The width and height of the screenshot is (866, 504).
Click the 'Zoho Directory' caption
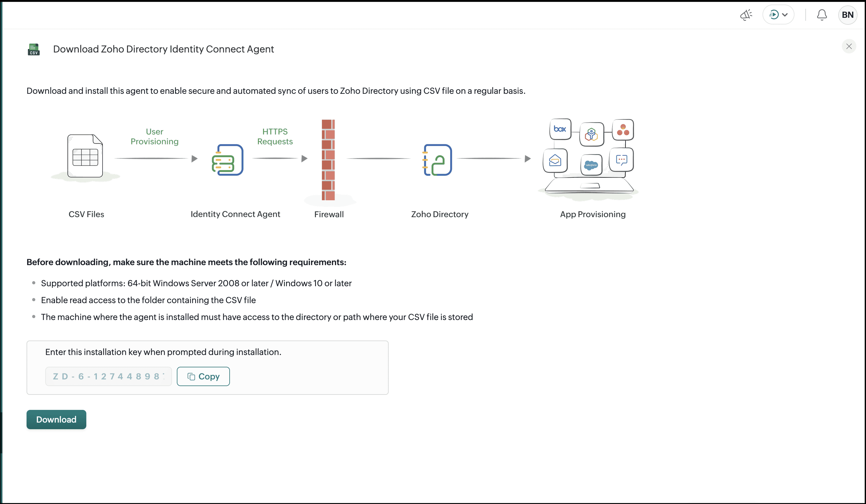click(x=440, y=214)
